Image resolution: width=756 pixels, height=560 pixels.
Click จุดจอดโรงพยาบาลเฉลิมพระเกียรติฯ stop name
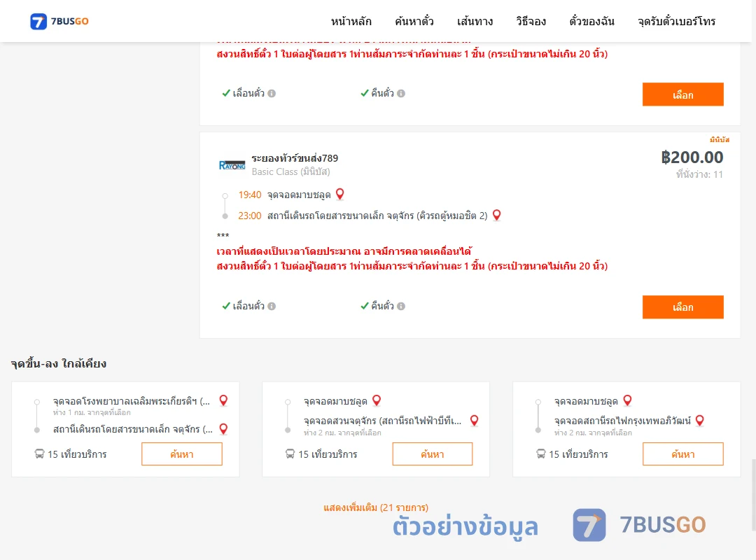[132, 401]
